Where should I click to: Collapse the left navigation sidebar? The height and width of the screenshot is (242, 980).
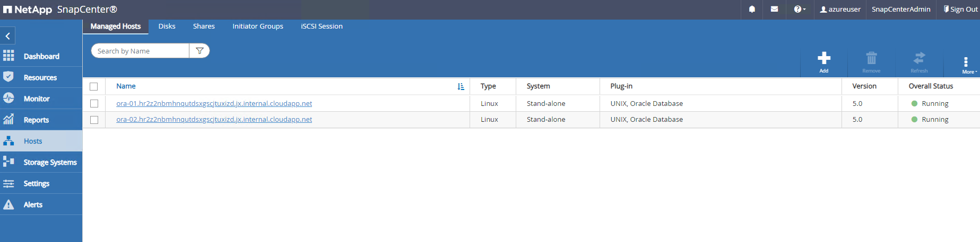click(x=8, y=36)
